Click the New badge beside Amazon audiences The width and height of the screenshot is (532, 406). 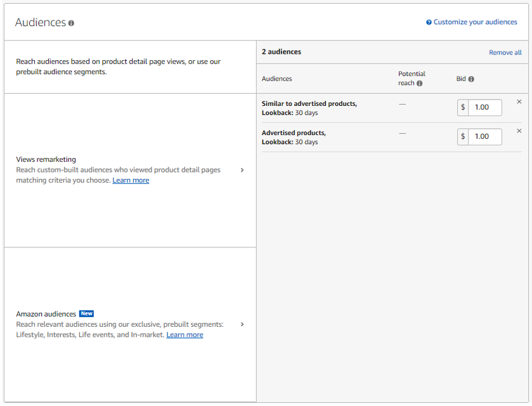click(x=86, y=313)
